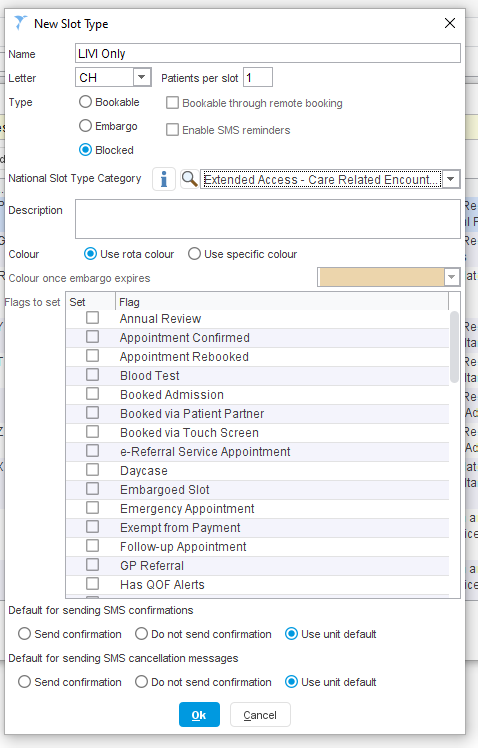Tick Enable SMS reminders checkbox
Screen dimensions: 478x748
[x=172, y=129]
